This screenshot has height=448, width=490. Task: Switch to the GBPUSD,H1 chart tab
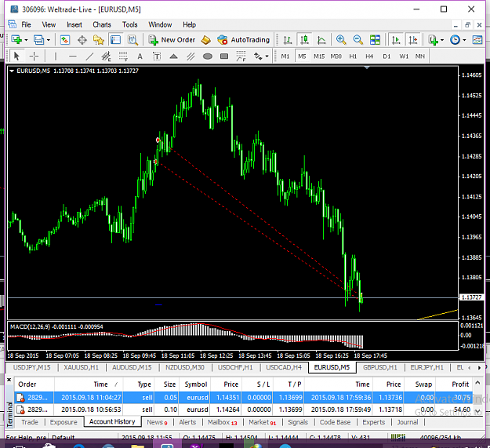[x=379, y=367]
